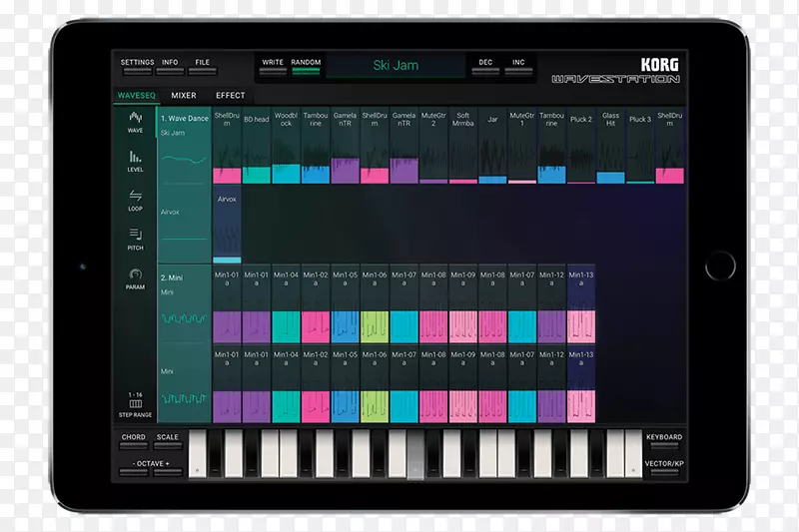Toggle the CHORD button

pos(134,441)
